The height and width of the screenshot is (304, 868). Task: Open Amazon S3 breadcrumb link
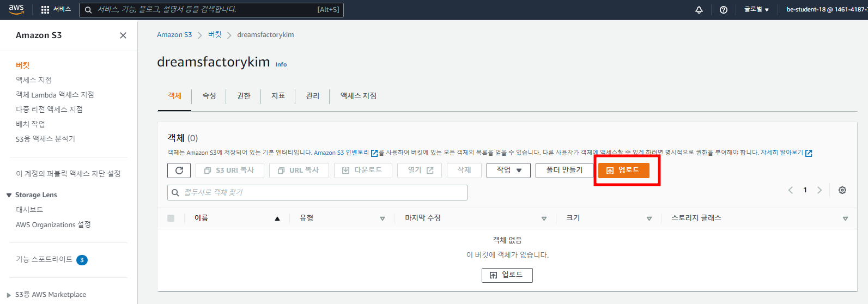174,35
